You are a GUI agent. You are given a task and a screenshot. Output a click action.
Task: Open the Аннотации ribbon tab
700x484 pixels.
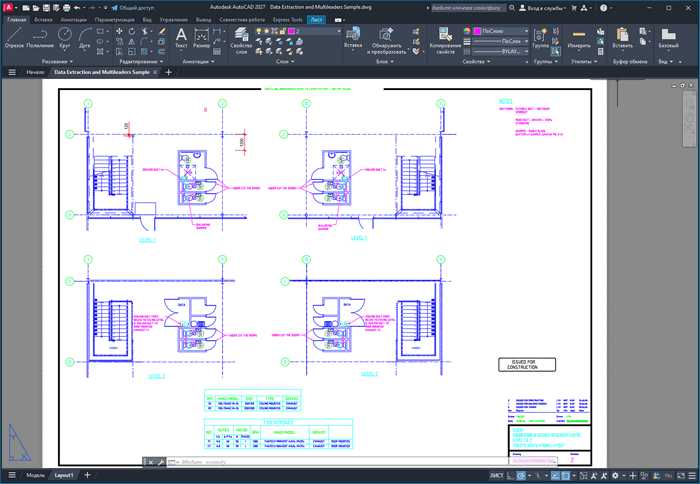(x=73, y=19)
